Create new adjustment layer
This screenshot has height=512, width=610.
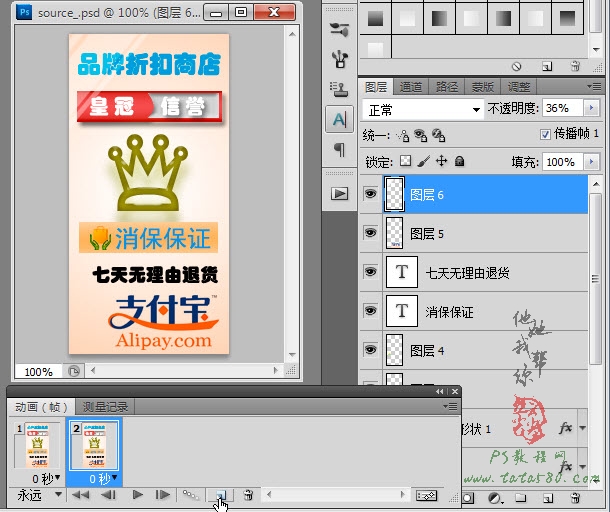(x=495, y=498)
